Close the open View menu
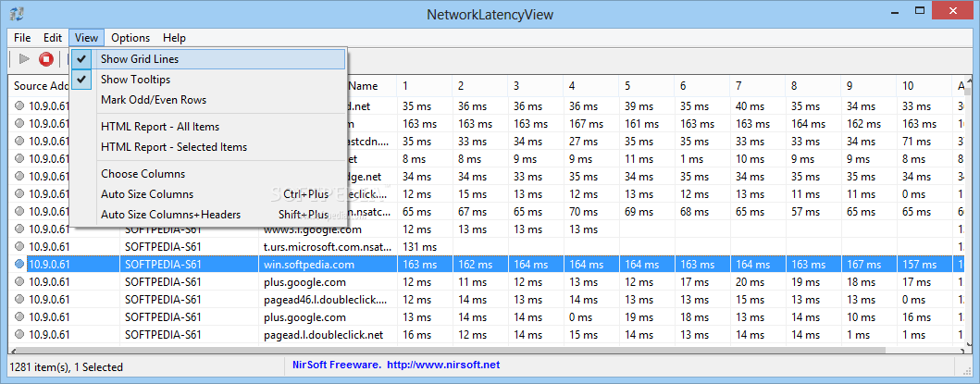This screenshot has width=980, height=384. click(86, 38)
